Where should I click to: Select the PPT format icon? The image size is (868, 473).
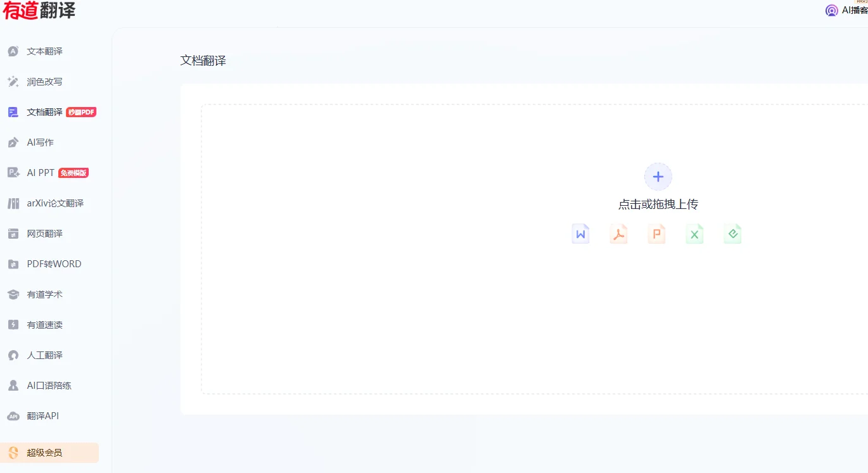(656, 233)
